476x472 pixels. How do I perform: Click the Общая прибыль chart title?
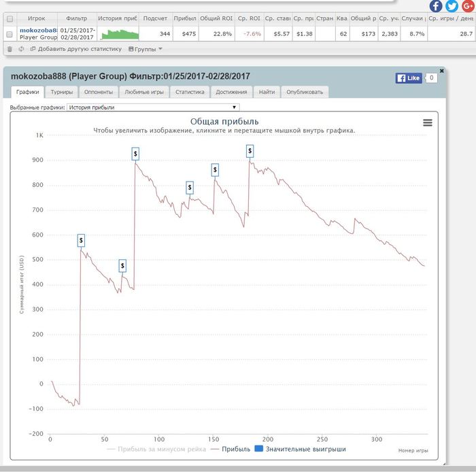point(224,122)
